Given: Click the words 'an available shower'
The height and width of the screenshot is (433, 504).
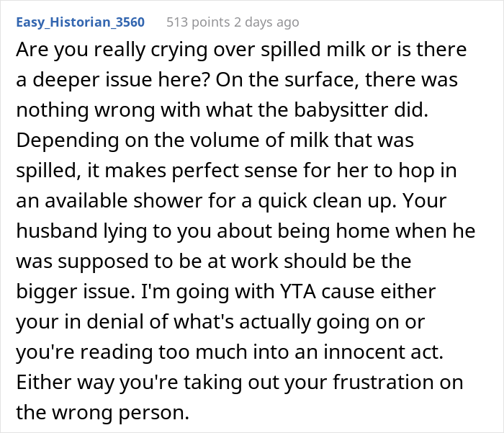Looking at the screenshot, I should (x=109, y=201).
